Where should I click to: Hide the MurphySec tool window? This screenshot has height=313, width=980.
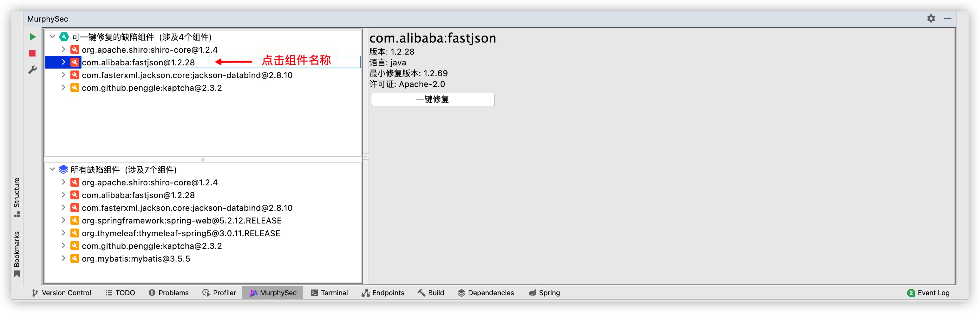(x=948, y=19)
